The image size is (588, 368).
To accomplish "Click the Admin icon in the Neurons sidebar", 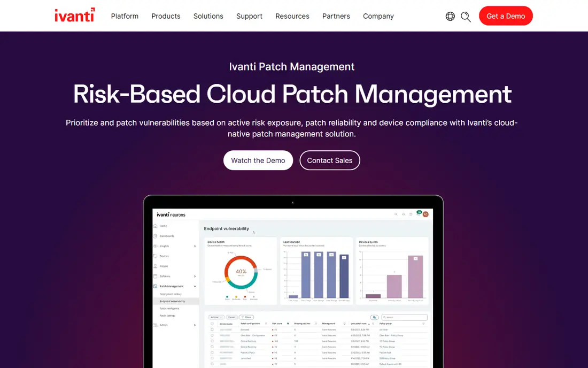I will click(155, 325).
